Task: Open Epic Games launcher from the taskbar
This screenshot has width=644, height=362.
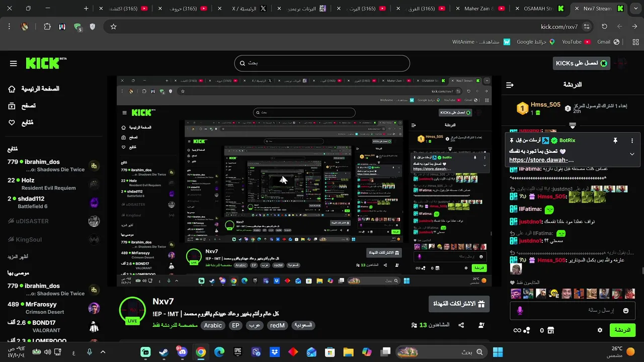Action: pyautogui.click(x=237, y=352)
